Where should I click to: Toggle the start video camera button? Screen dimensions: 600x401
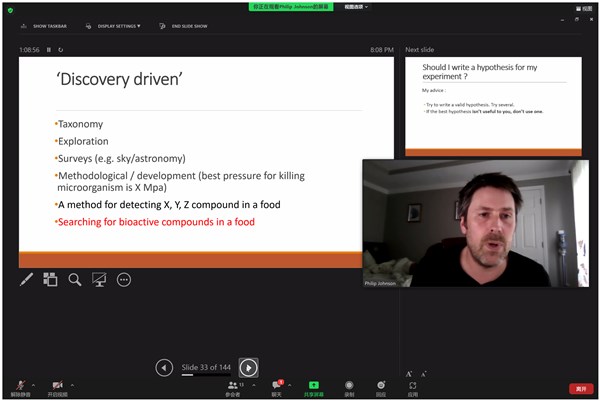point(58,387)
